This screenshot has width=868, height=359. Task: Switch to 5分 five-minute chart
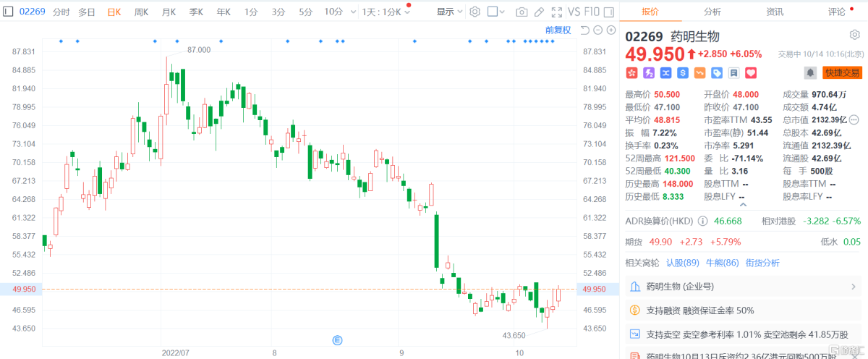click(306, 12)
